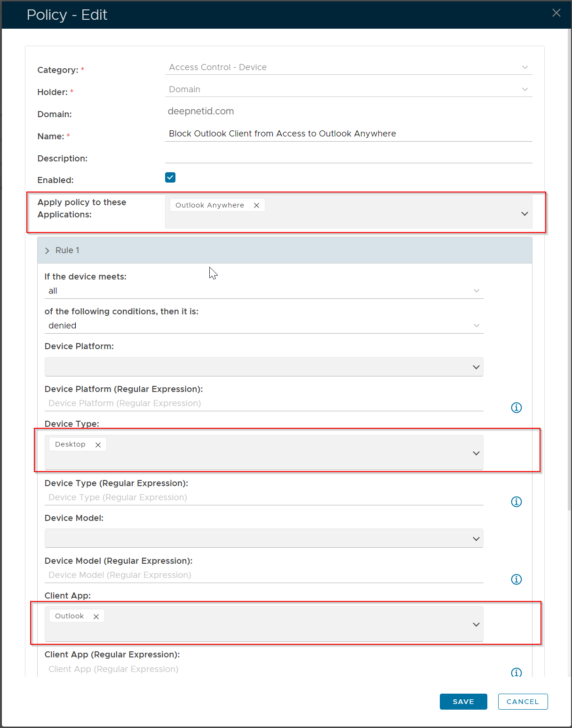Remove the Desktop device type tag

point(98,445)
